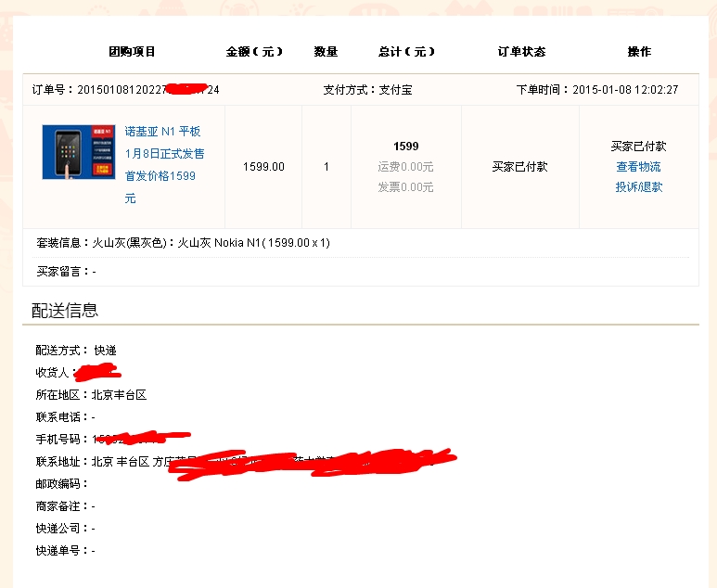Click the 买家已付款 text in 订单状态 column
The image size is (717, 588).
[x=520, y=167]
